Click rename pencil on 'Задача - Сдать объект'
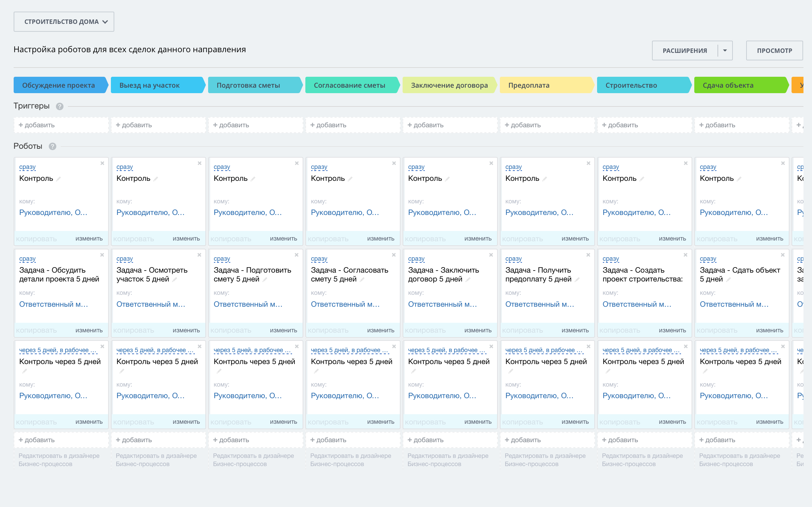The image size is (812, 507). click(728, 279)
